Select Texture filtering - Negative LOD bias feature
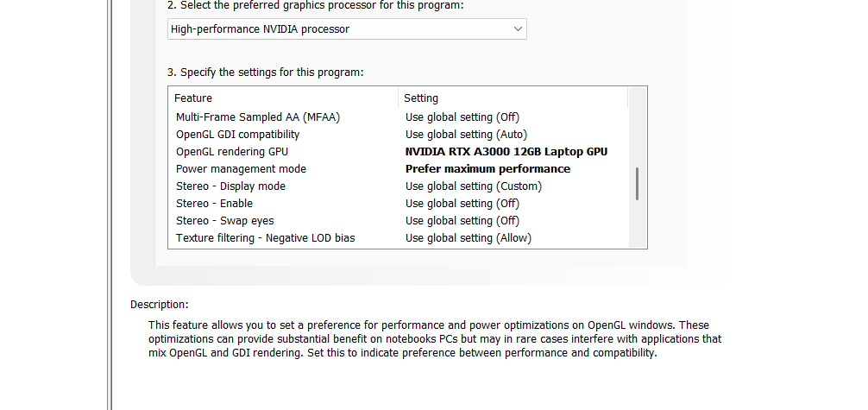The height and width of the screenshot is (410, 868). [265, 238]
